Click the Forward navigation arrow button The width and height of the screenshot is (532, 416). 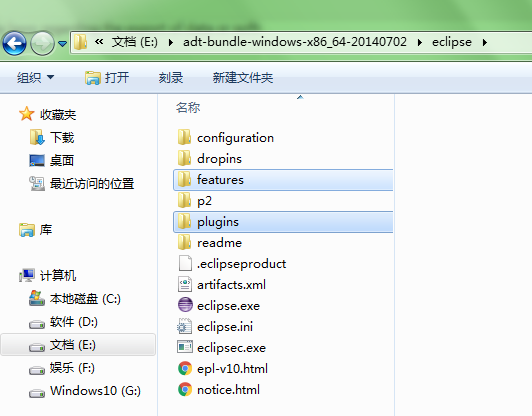tap(42, 43)
